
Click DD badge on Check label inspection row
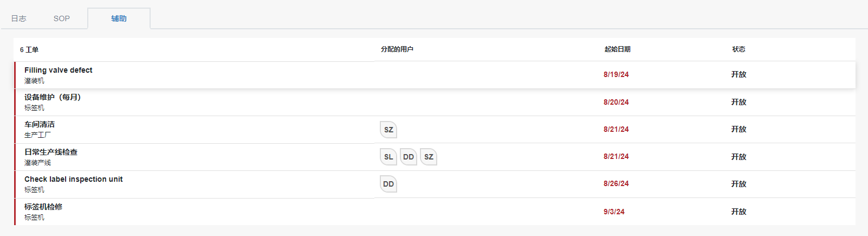click(x=388, y=184)
